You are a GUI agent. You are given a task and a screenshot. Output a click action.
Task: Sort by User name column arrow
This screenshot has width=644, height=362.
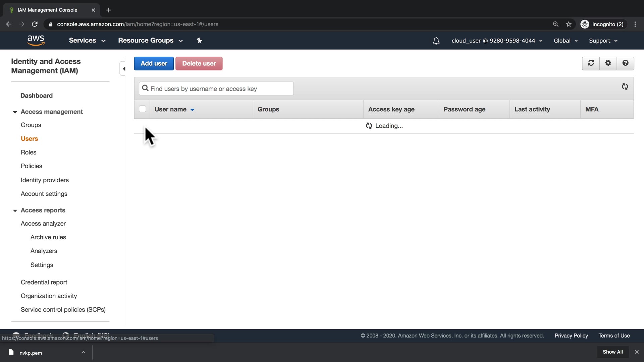click(x=192, y=110)
